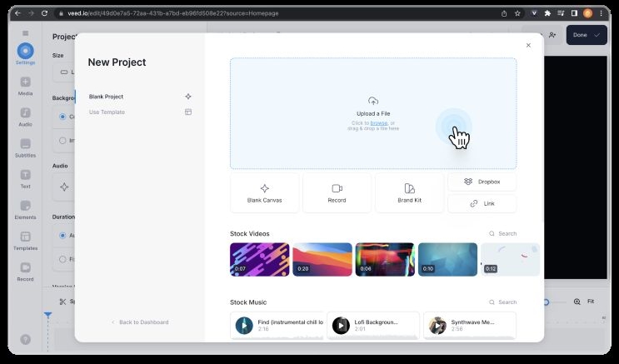Select the purple stripes 0:07 stock video

point(260,259)
